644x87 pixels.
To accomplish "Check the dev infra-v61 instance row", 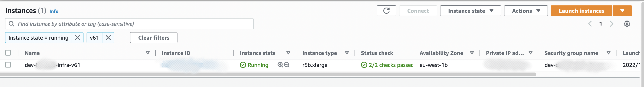I will (8, 65).
